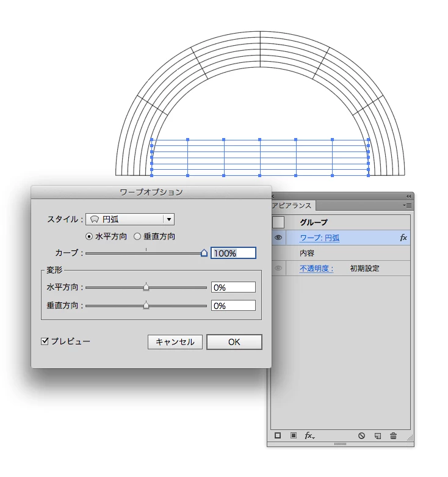Select the 水平方向 radio button
The width and height of the screenshot is (448, 477).
pyautogui.click(x=89, y=236)
